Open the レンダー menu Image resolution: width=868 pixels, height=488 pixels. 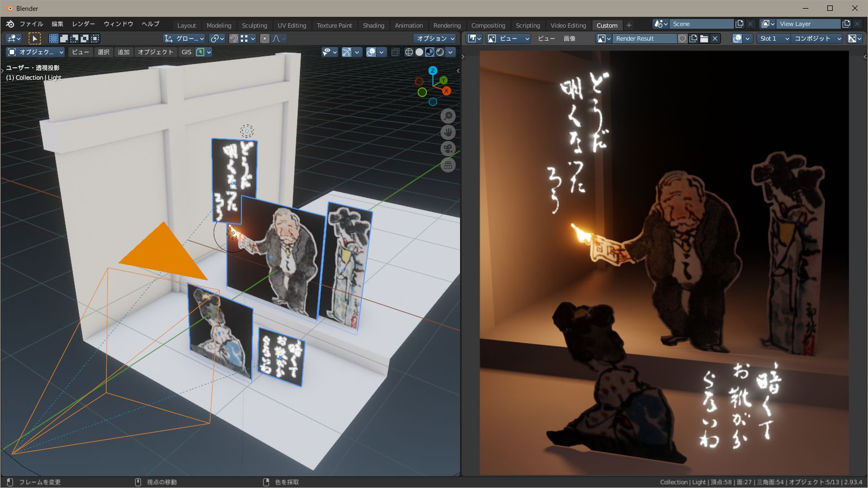pyautogui.click(x=84, y=24)
